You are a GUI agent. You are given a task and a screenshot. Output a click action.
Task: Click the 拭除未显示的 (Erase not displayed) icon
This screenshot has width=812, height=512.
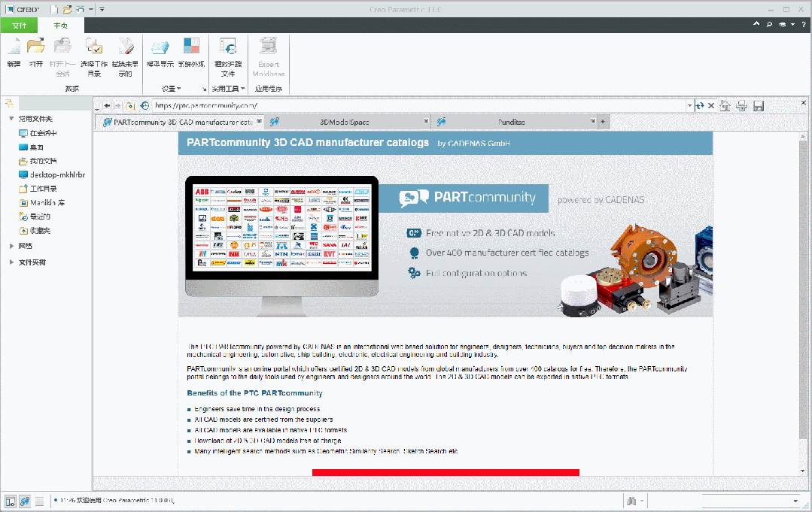pyautogui.click(x=126, y=47)
